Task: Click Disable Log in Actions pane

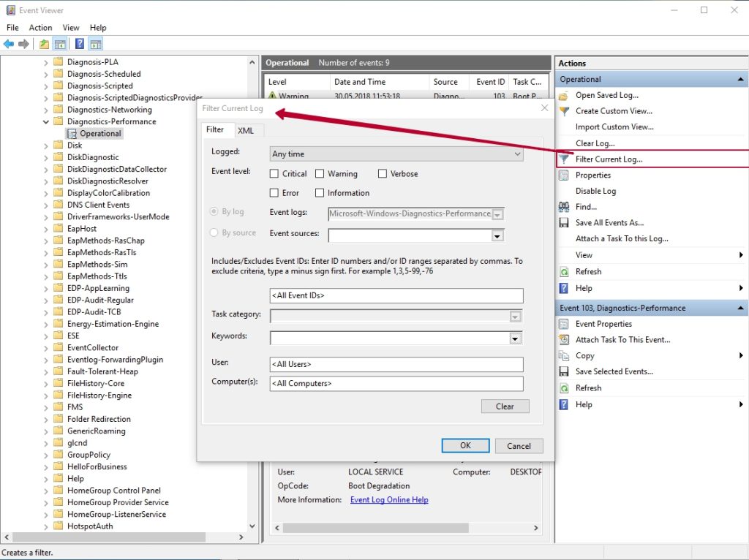Action: [595, 191]
